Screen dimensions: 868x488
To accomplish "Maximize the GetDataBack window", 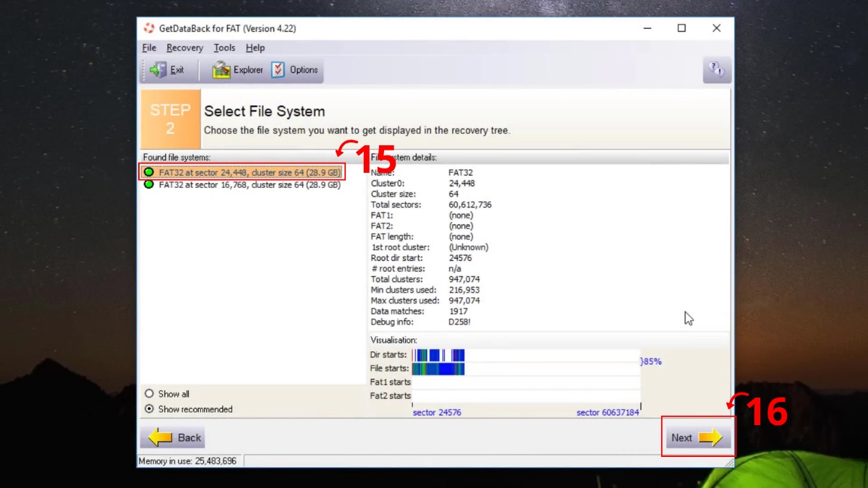I will [x=681, y=28].
